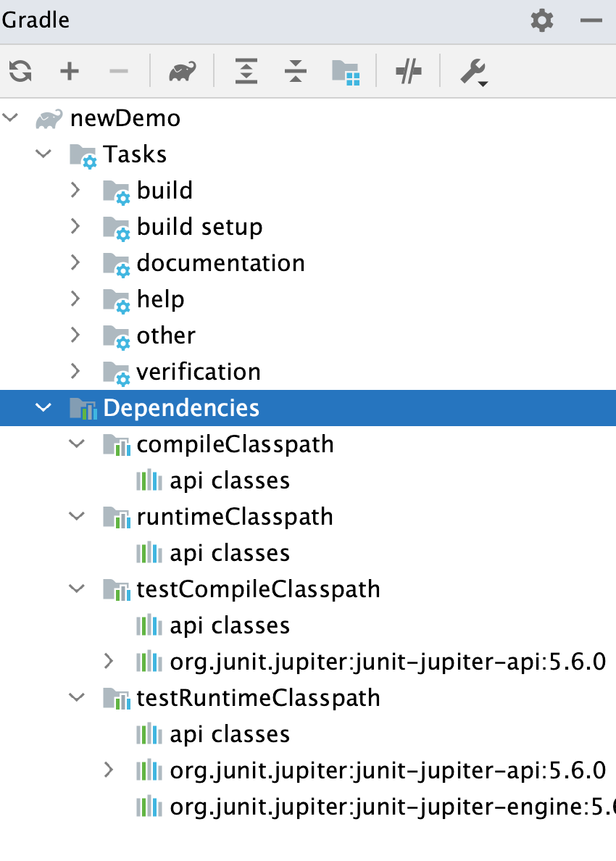
Task: Expand all tree nodes via toolbar icon
Action: pos(245,71)
